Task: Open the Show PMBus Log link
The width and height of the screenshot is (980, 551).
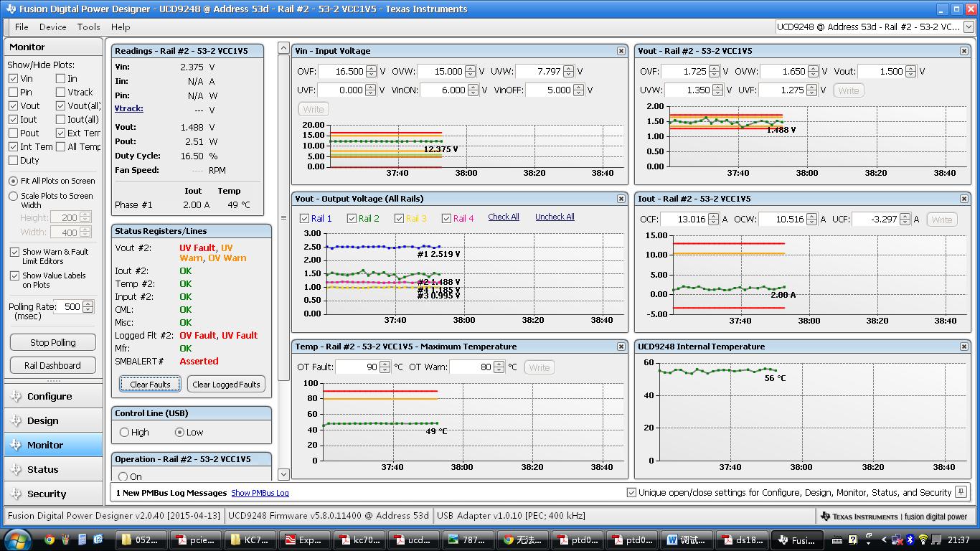Action: pyautogui.click(x=260, y=493)
